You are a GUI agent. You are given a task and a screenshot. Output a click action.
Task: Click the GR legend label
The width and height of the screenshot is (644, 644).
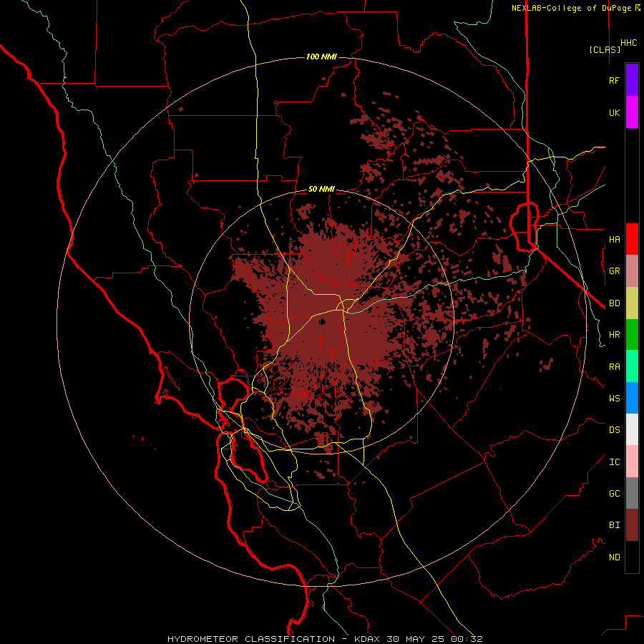tap(614, 271)
